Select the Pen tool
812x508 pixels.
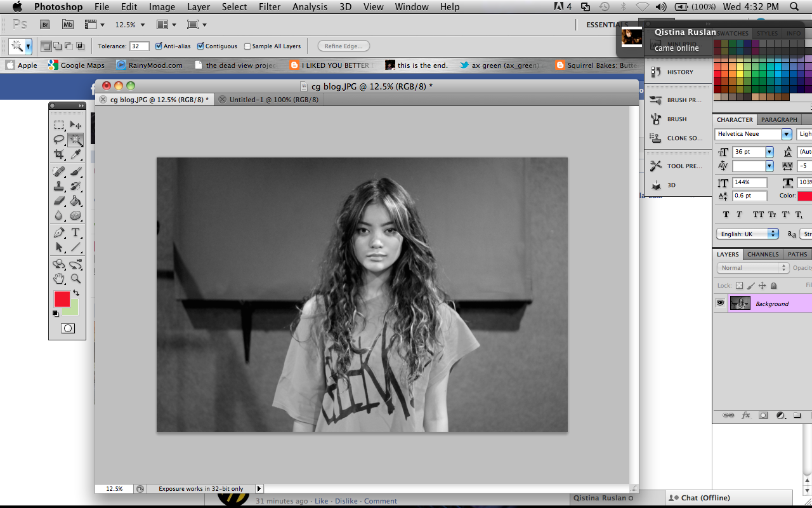59,232
